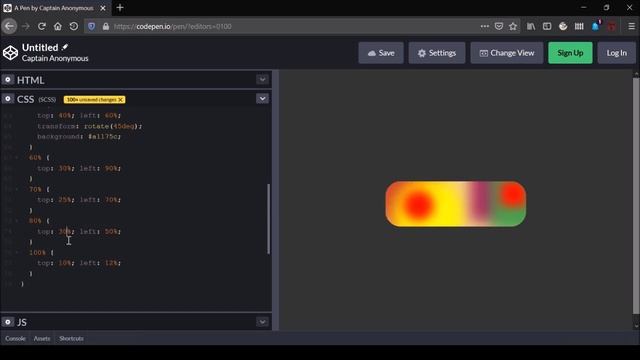This screenshot has height=360, width=640.
Task: Click the CSS editor vertical scrollbar
Action: pyautogui.click(x=269, y=218)
